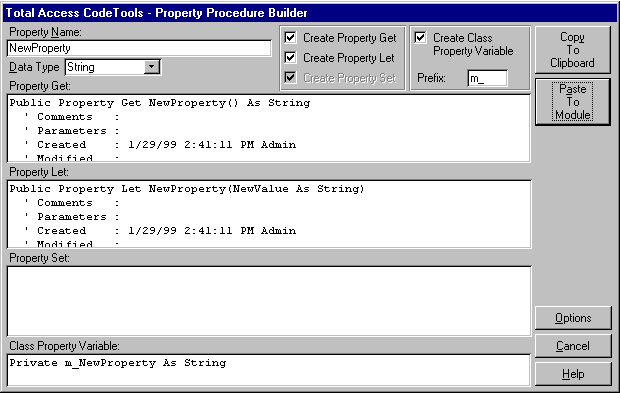This screenshot has width=620, height=393.
Task: Click the Created line in Property Get box
Action: click(161, 145)
